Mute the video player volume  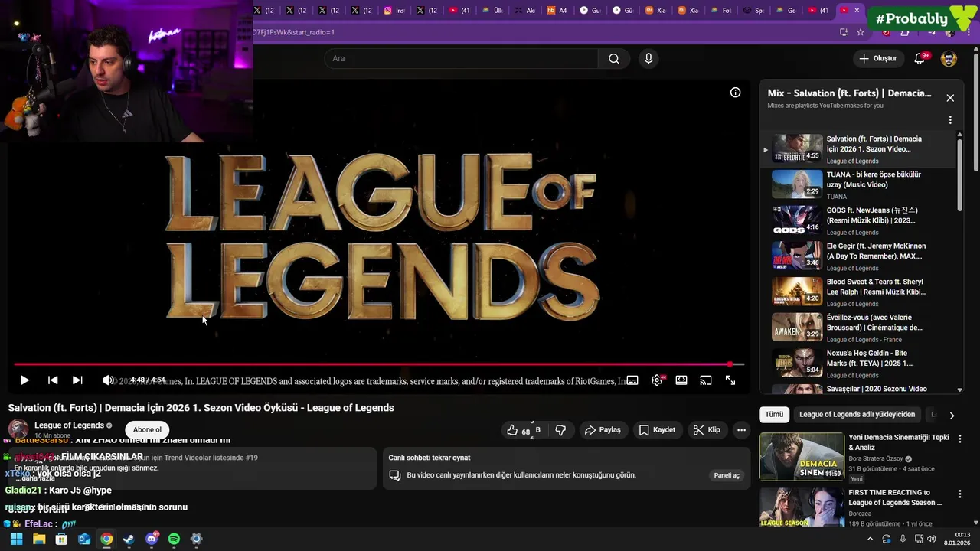(x=108, y=380)
